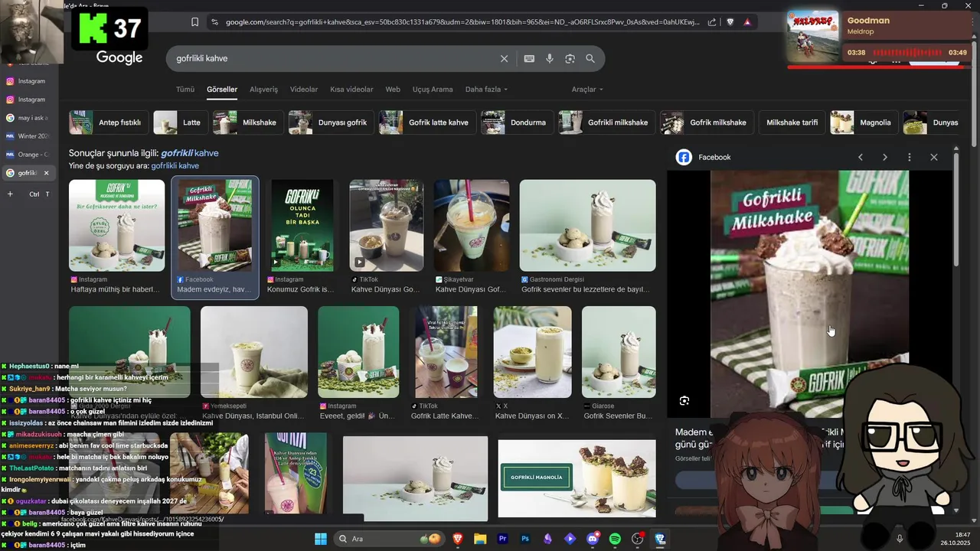Open Windows Start menu
980x551 pixels.
click(320, 539)
